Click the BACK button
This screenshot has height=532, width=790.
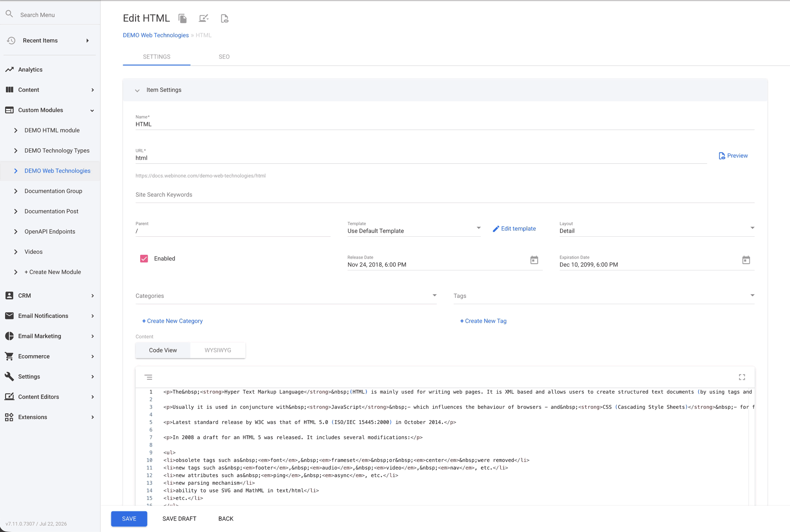point(226,519)
